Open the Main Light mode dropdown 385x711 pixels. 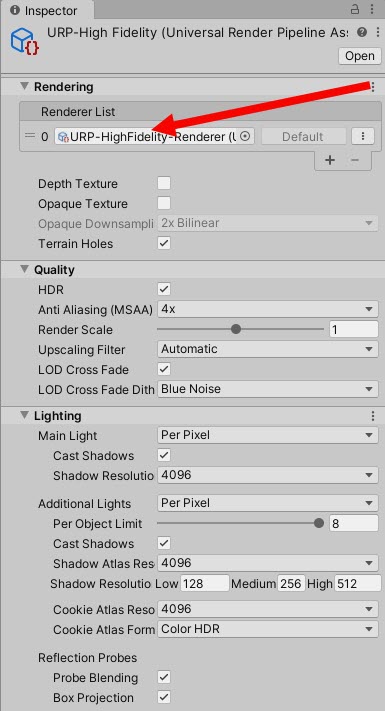[268, 435]
